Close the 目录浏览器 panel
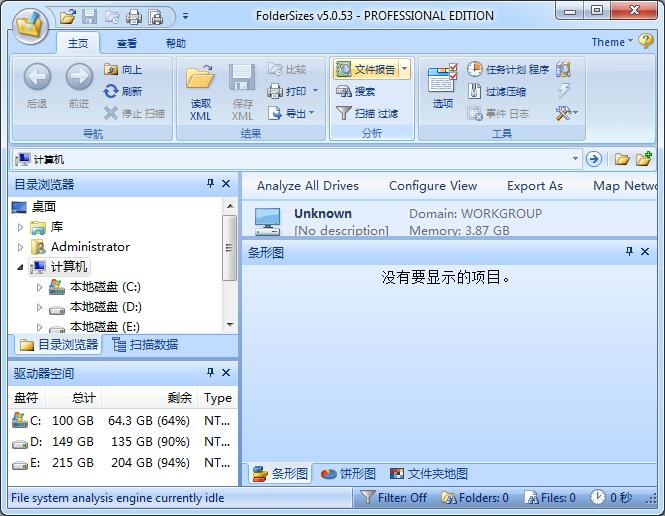The width and height of the screenshot is (665, 516). coord(226,184)
